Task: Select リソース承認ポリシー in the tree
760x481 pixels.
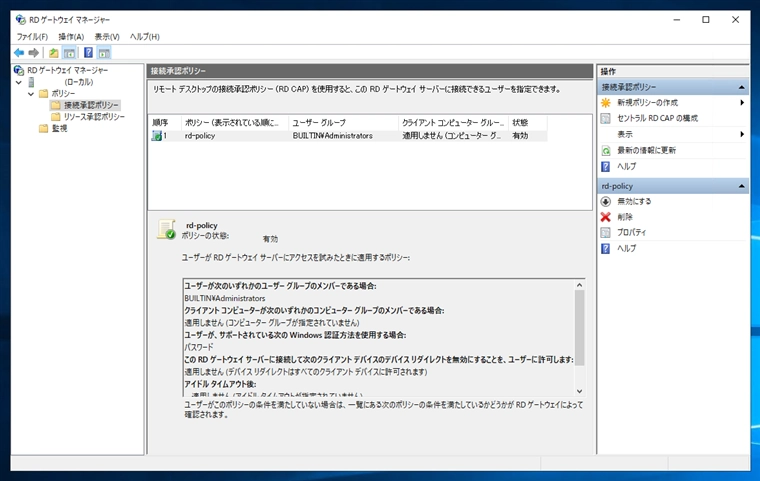Action: pos(94,116)
